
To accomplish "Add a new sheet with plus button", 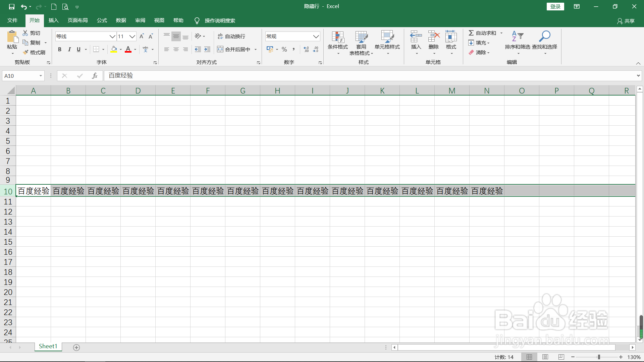I will tap(76, 348).
